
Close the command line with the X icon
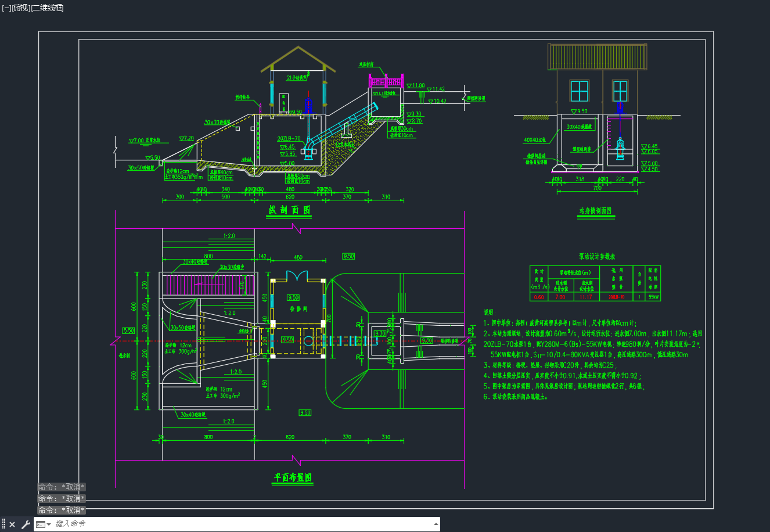(12, 524)
